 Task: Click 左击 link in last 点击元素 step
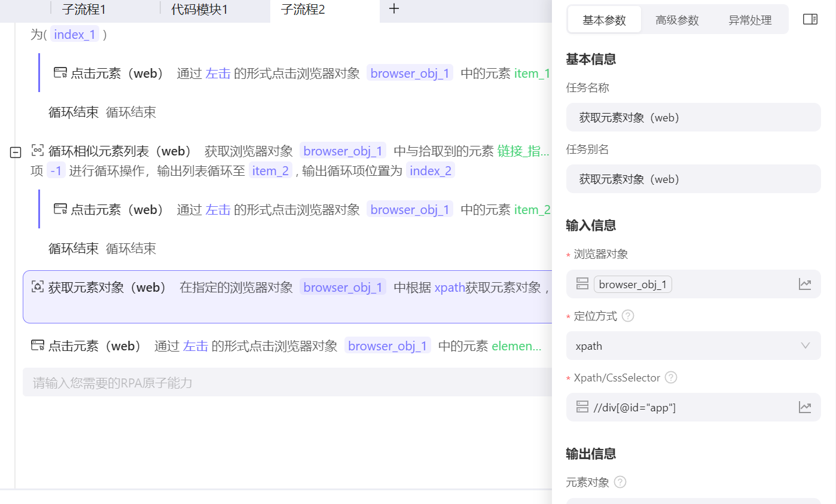pos(195,346)
